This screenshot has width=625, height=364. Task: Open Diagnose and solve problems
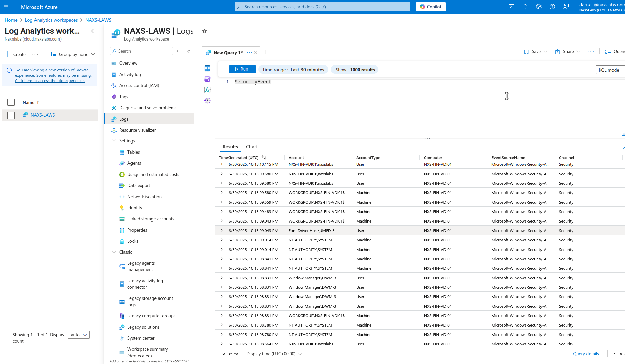click(148, 108)
